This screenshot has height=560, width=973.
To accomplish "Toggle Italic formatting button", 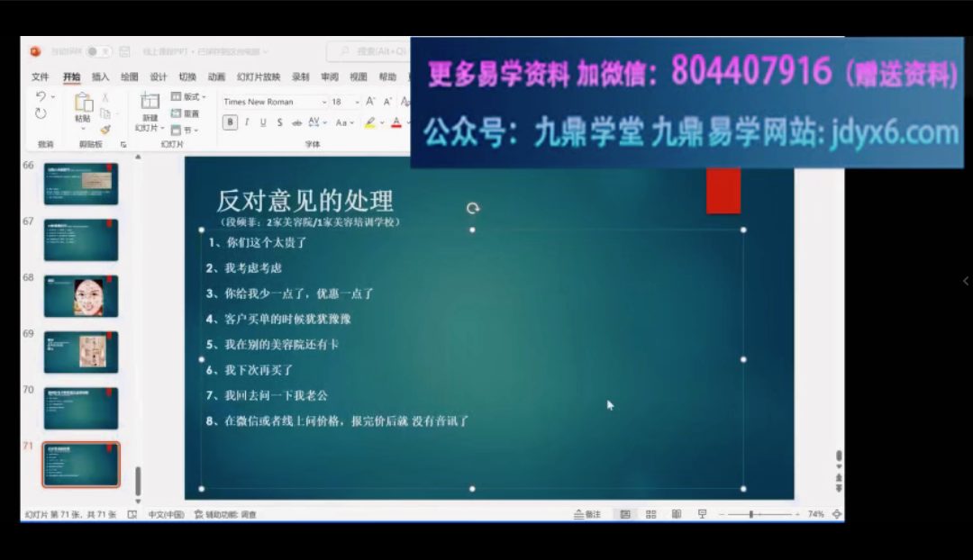I will [x=247, y=122].
